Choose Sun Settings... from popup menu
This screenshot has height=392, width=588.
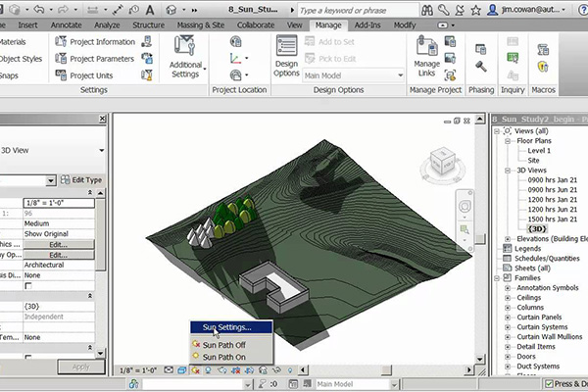pos(231,327)
